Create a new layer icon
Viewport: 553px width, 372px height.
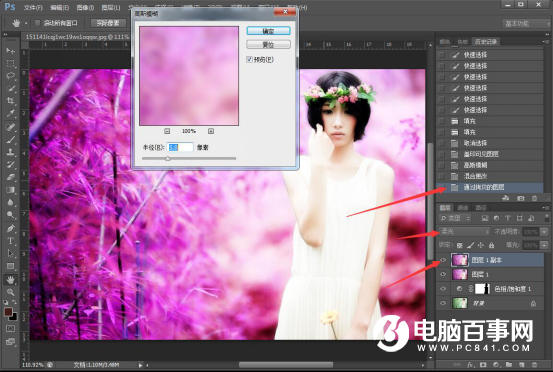521,365
